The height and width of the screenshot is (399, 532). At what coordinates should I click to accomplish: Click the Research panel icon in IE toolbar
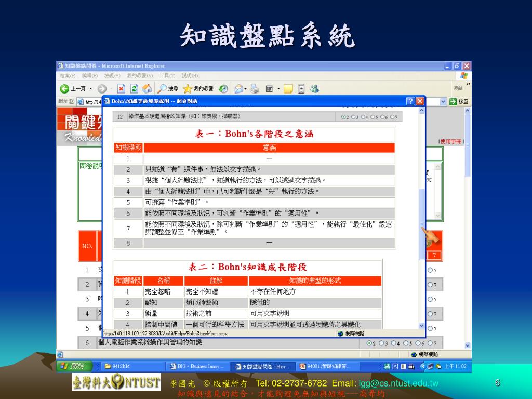(x=301, y=89)
